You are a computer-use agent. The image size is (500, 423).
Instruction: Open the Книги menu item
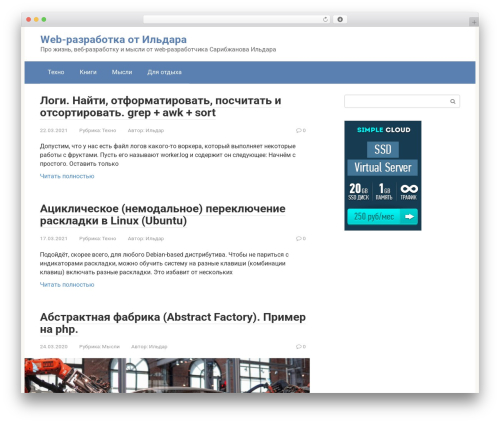[88, 72]
